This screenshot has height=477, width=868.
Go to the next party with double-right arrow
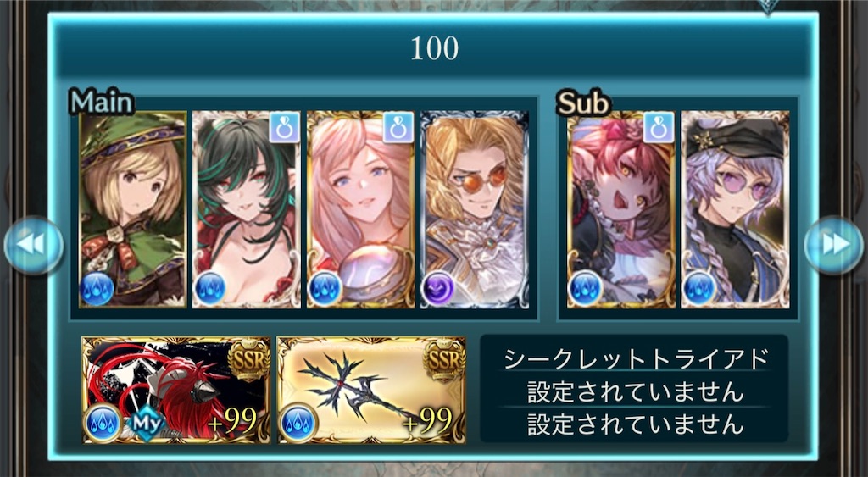tap(833, 244)
